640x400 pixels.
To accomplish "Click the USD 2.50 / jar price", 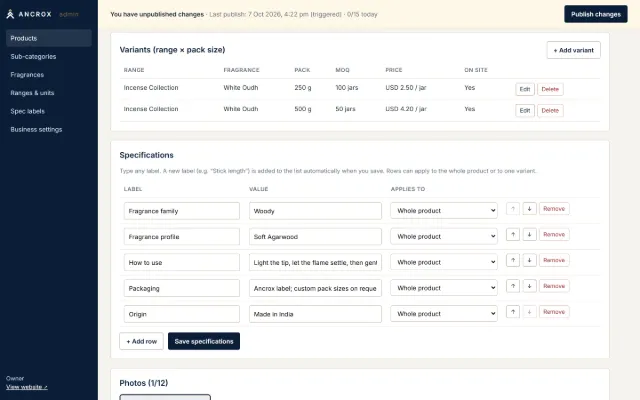I will (406, 88).
